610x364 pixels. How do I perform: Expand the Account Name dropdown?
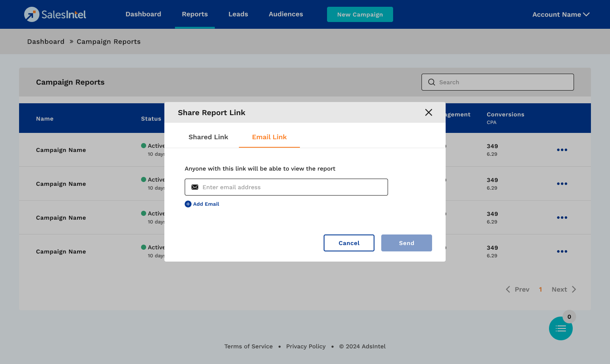[x=560, y=14]
